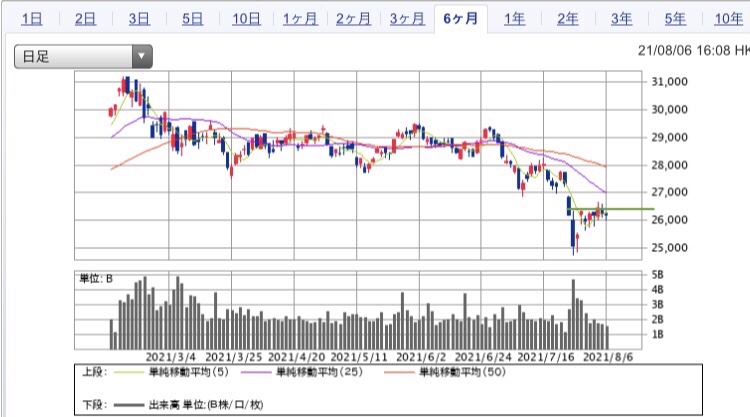This screenshot has height=417, width=750.
Task: Switch chart to 10日 range
Action: (x=247, y=19)
